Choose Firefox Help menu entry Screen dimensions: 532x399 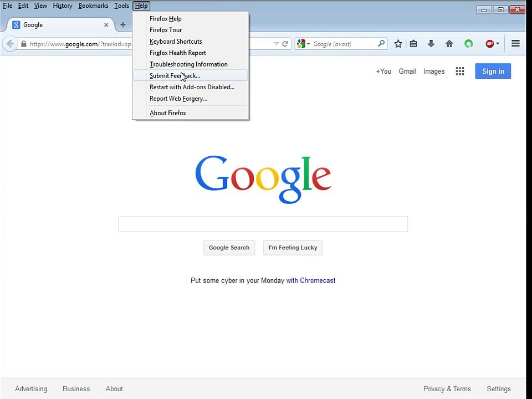pyautogui.click(x=190, y=19)
